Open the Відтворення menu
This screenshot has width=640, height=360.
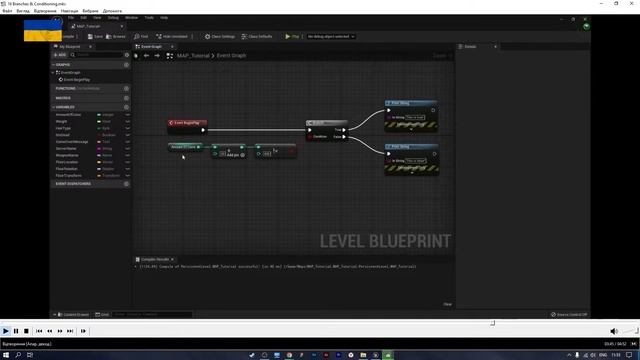click(x=45, y=11)
